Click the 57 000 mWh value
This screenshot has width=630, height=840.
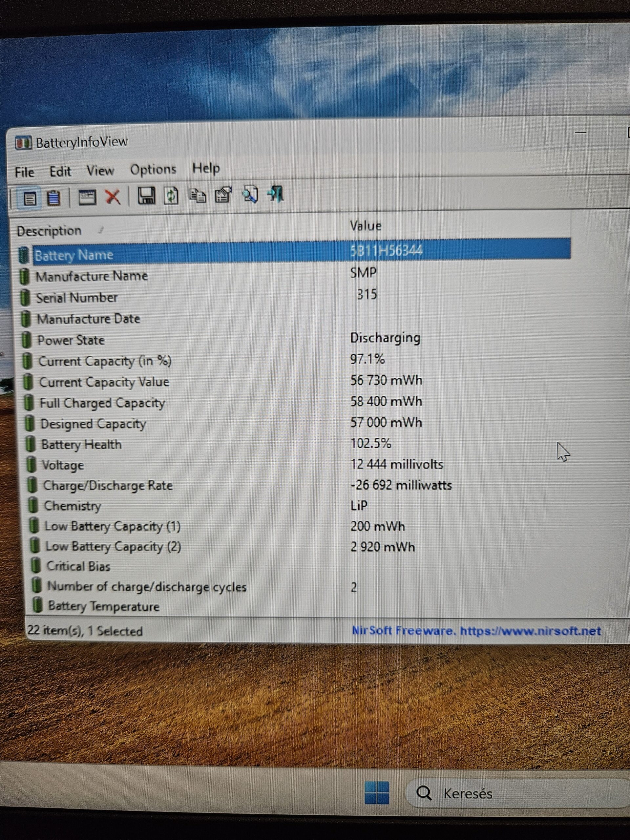[387, 422]
